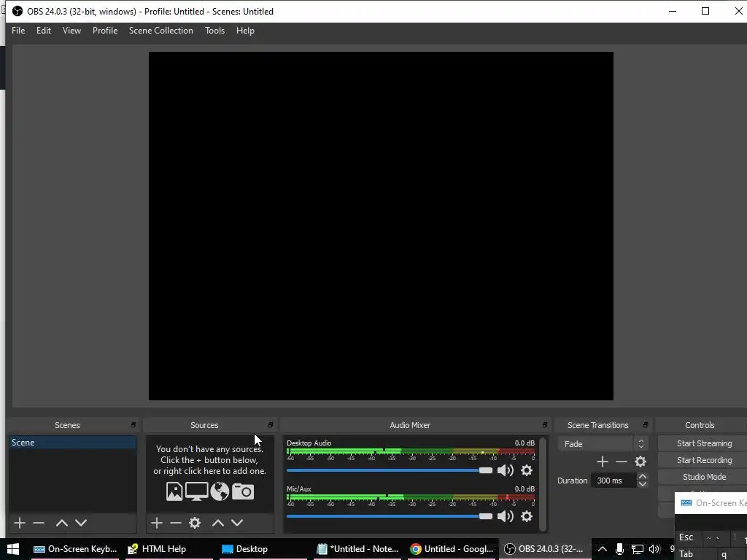747x560 pixels.
Task: Adjust the Desktop Audio volume slider
Action: coord(390,470)
